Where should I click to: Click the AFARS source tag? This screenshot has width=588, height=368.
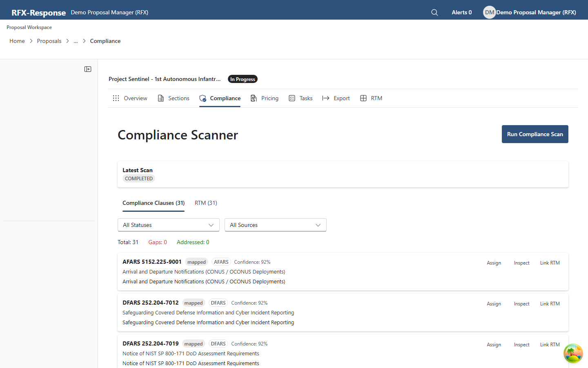(x=221, y=262)
